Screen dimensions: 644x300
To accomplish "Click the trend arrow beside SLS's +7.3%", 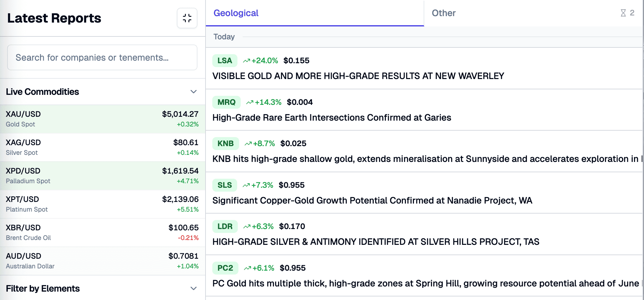I will (246, 185).
